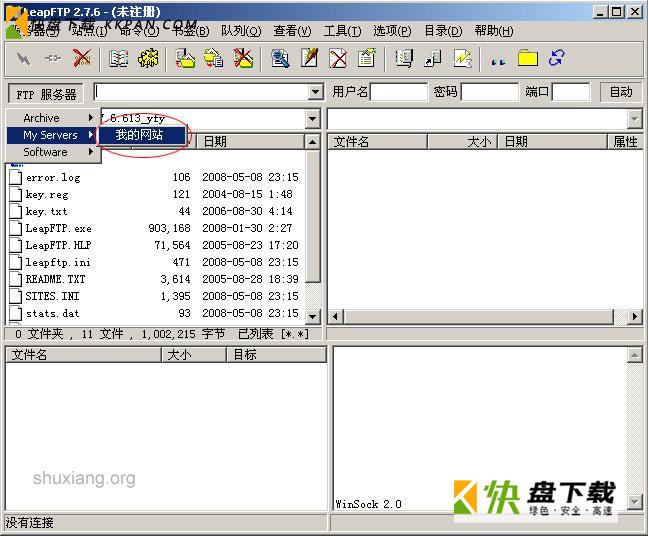Click the queue 大小 column header

[x=193, y=355]
